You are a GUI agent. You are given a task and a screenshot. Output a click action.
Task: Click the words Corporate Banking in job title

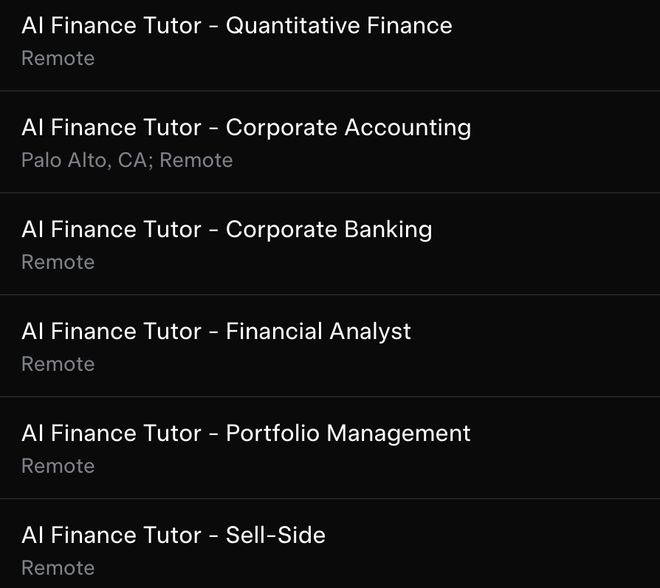tap(329, 230)
